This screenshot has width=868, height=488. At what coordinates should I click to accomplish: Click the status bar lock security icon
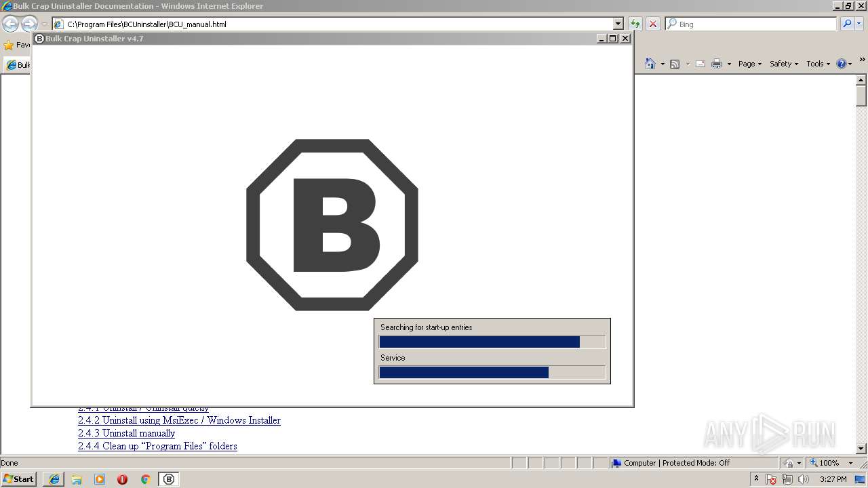[789, 463]
